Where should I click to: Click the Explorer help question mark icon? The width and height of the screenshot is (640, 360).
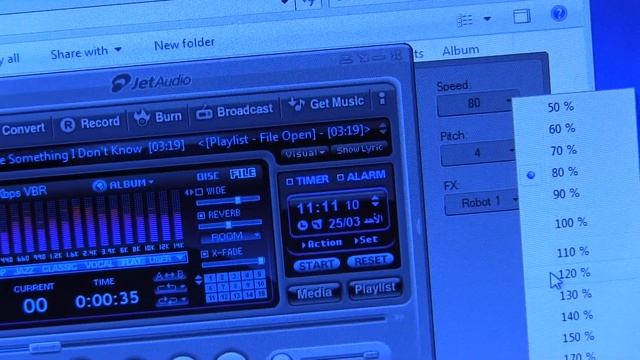coord(559,13)
